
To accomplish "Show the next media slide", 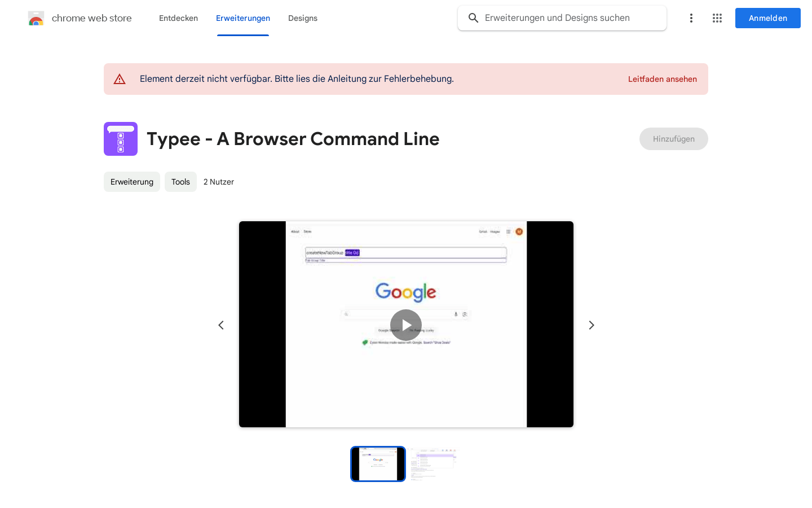I will click(592, 325).
